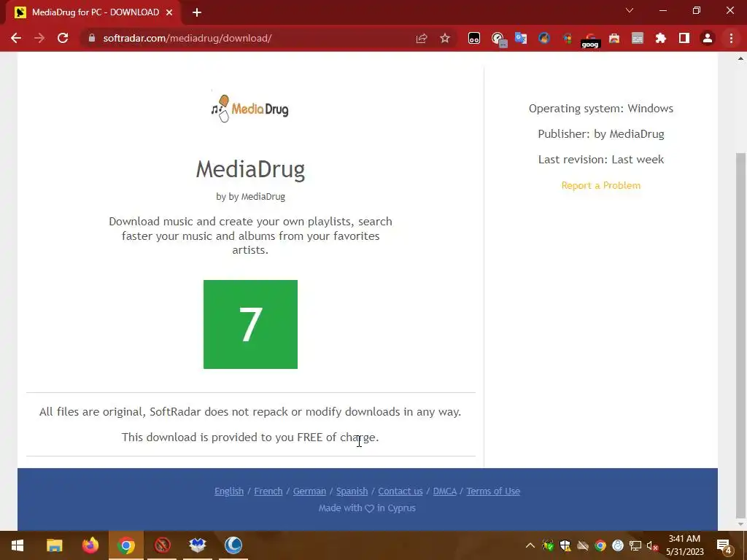Click Chrome icon in taskbar
The width and height of the screenshot is (747, 560).
(125, 545)
